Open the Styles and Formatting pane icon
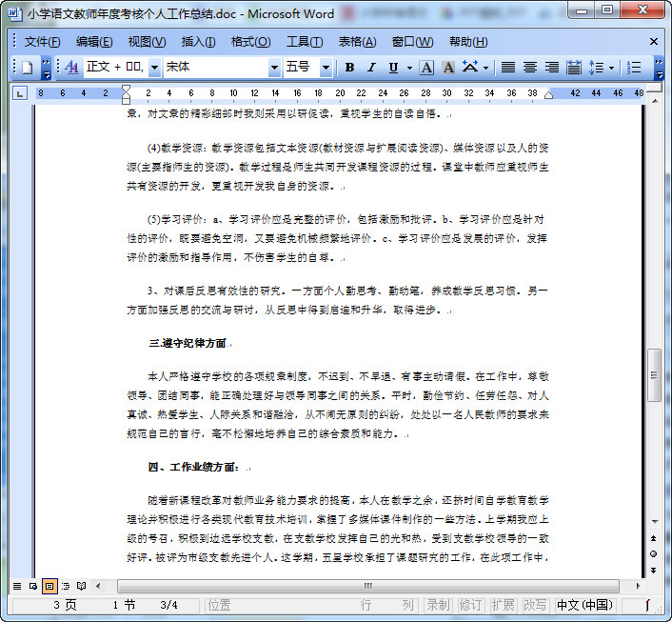The image size is (672, 622). click(71, 68)
